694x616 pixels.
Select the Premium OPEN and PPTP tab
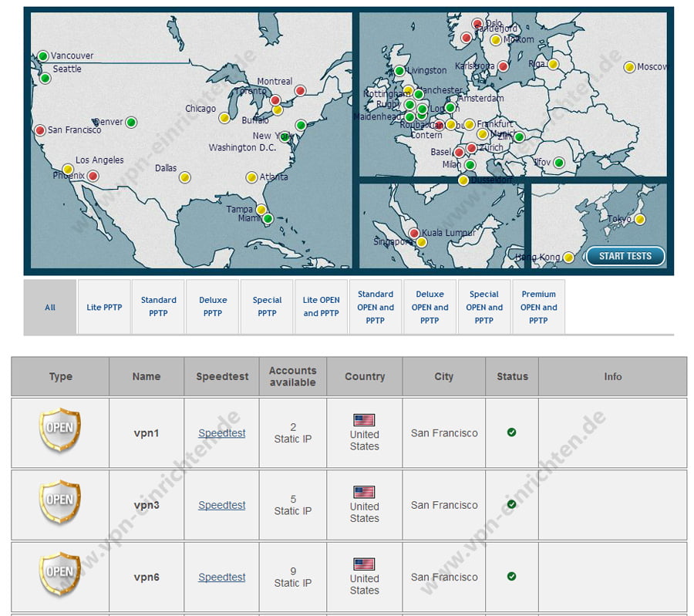538,307
